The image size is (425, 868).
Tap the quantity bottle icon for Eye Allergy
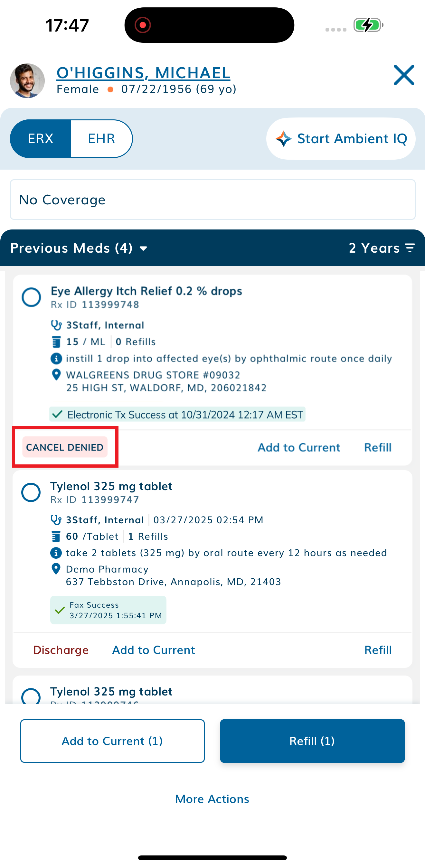(x=56, y=342)
